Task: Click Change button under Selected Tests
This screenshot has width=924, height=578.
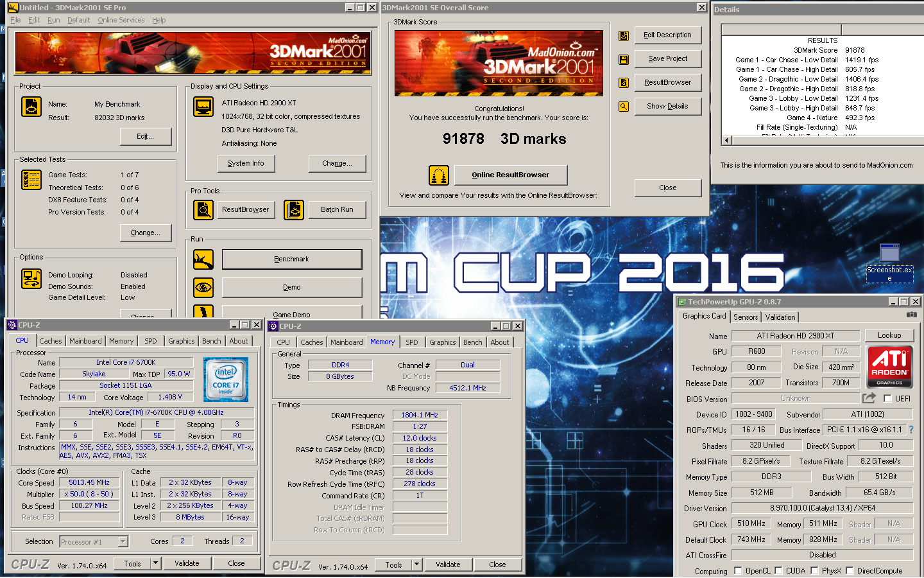Action: [x=146, y=232]
